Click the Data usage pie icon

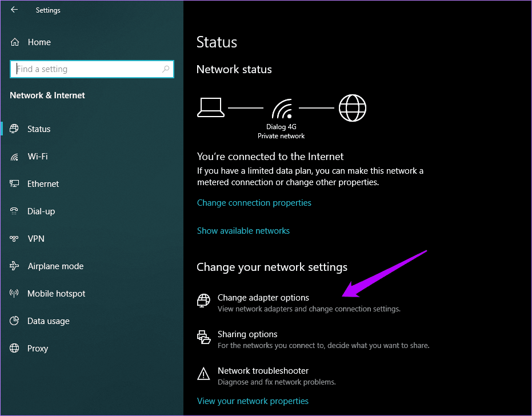click(14, 321)
